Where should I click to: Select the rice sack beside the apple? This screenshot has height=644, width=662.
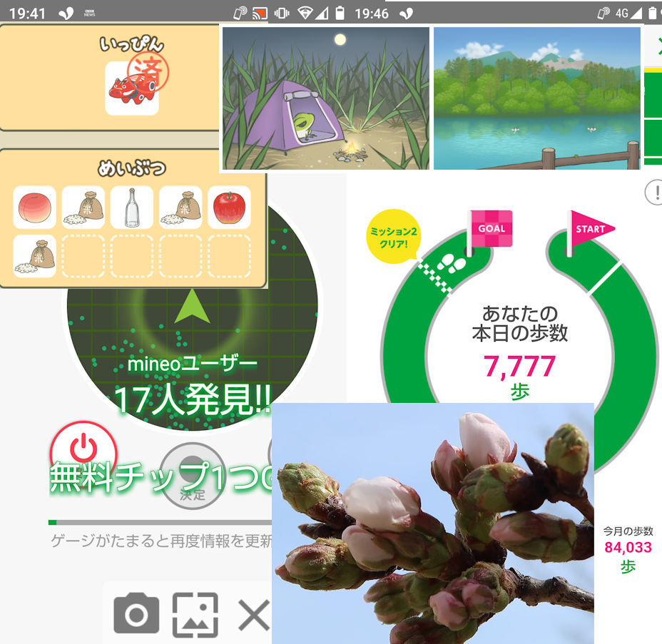(180, 208)
